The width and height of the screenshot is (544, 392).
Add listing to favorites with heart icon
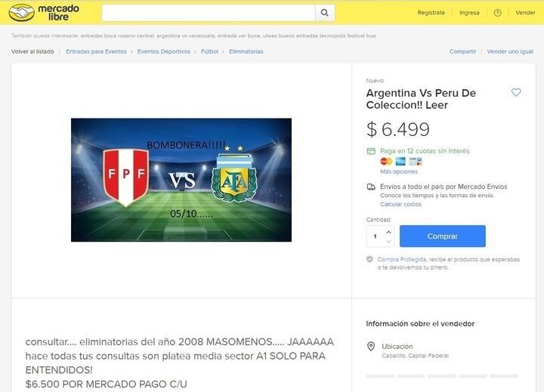point(516,92)
